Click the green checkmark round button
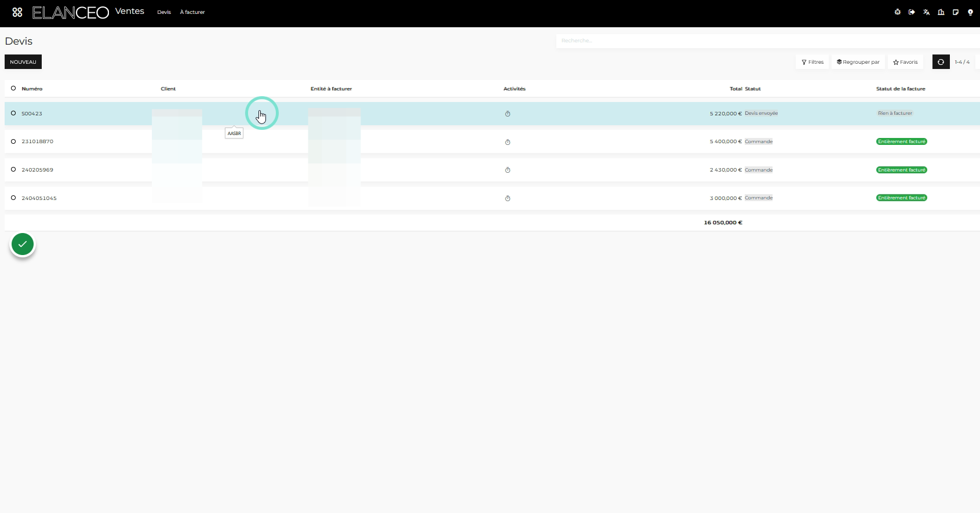The height and width of the screenshot is (513, 980). pos(23,244)
